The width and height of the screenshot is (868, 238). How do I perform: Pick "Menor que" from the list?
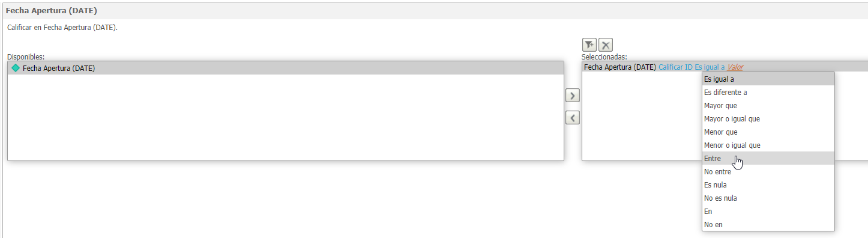[768, 132]
